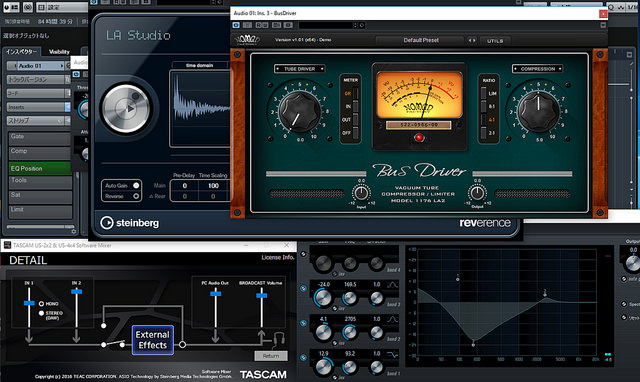640x382 pixels.
Task: Click EQ curve point 2 on the graph
Action: (x=544, y=293)
